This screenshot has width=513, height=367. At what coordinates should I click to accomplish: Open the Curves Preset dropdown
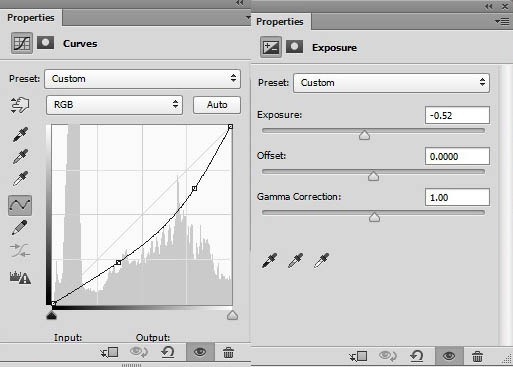point(142,79)
